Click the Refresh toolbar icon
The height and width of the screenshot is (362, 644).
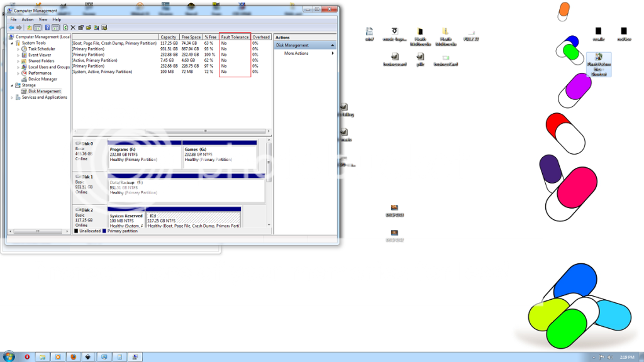tap(65, 28)
